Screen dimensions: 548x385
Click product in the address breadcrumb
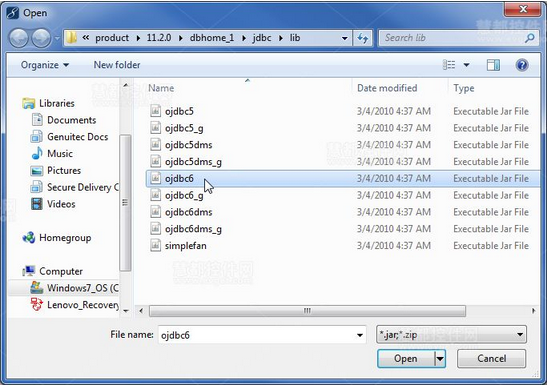[x=112, y=38]
